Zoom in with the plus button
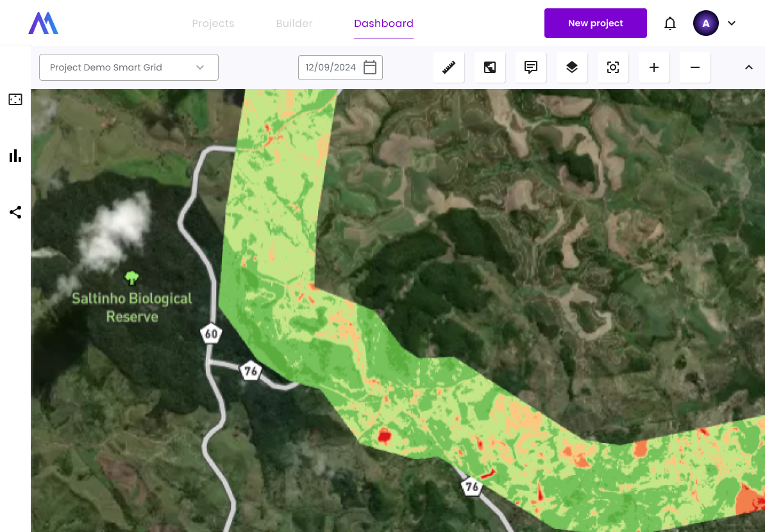Image resolution: width=765 pixels, height=532 pixels. pos(654,67)
